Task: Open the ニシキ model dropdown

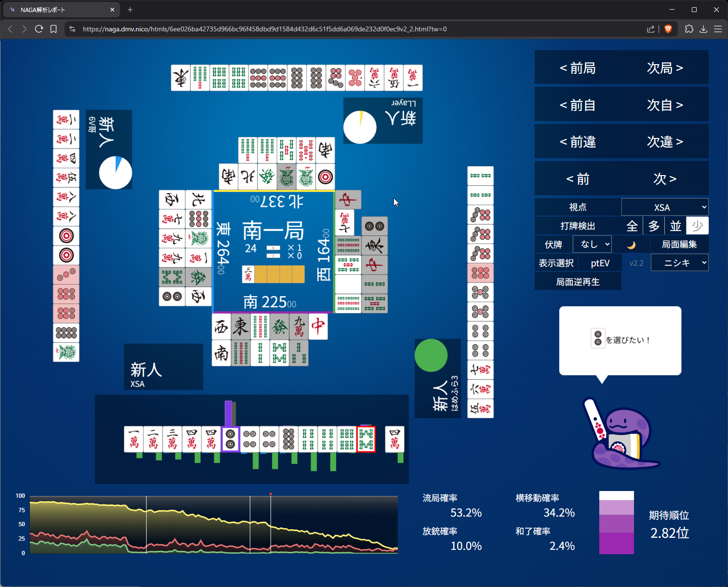Action: tap(679, 263)
